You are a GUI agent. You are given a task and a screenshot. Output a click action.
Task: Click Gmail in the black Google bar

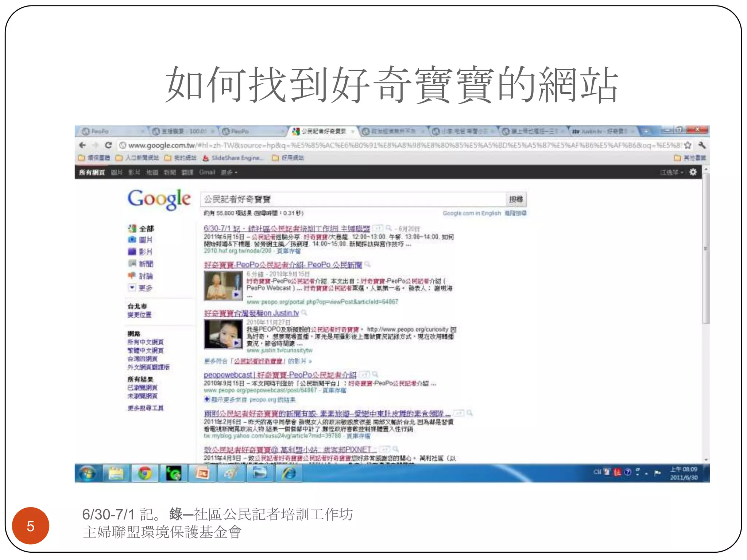pos(207,172)
